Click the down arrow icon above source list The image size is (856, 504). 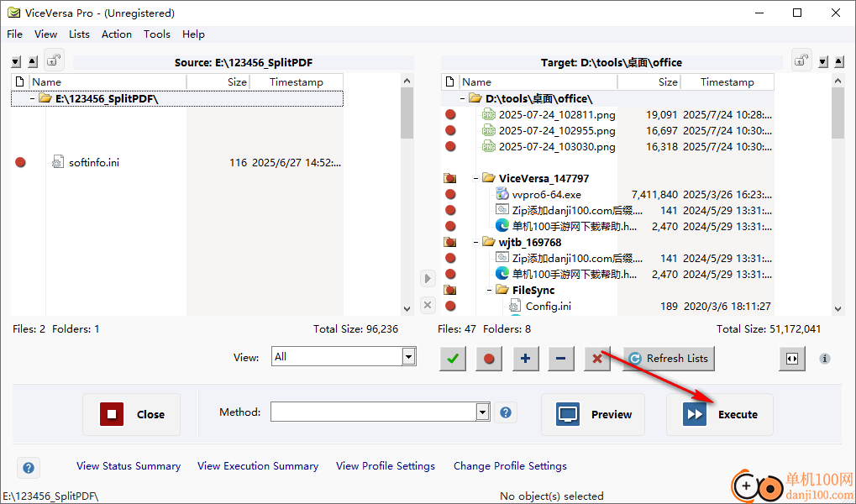16,61
